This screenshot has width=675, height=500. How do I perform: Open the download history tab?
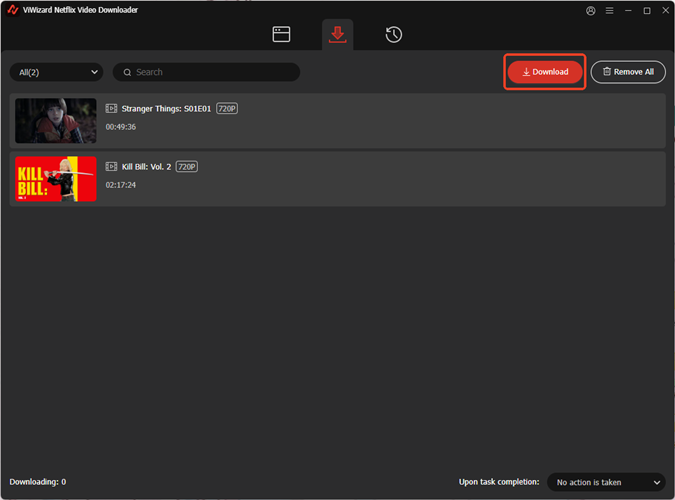393,34
